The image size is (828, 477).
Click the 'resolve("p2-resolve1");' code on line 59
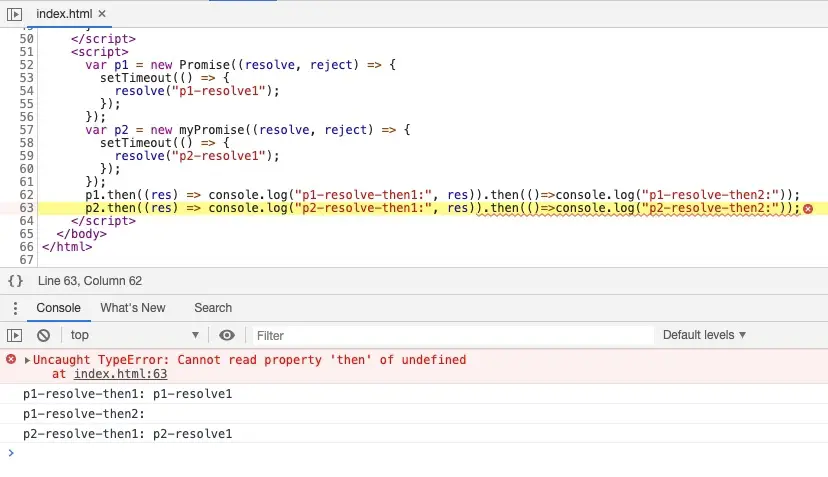(x=197, y=156)
